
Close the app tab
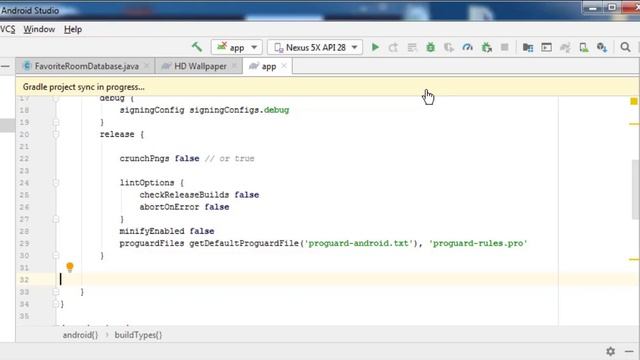[284, 66]
